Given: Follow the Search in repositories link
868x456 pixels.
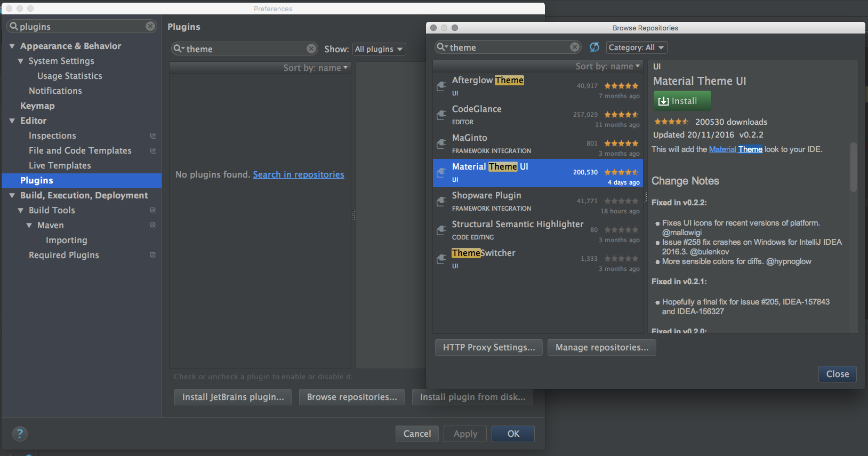Looking at the screenshot, I should [x=299, y=175].
